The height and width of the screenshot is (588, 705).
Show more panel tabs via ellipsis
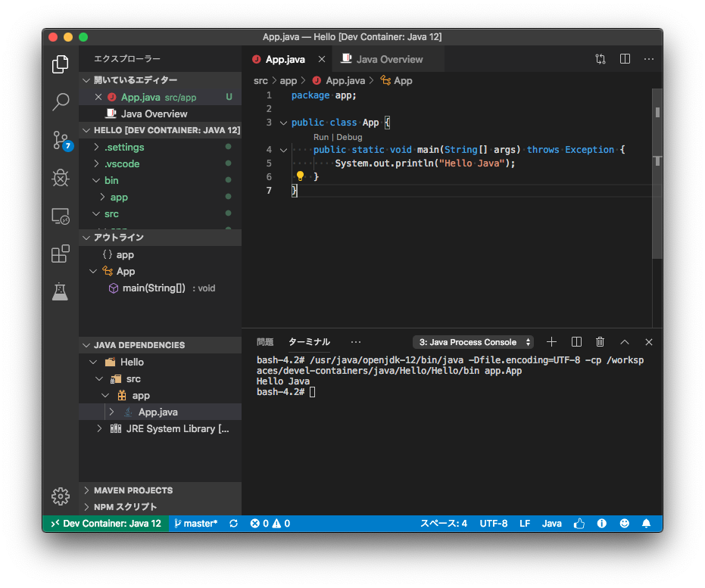click(x=356, y=342)
